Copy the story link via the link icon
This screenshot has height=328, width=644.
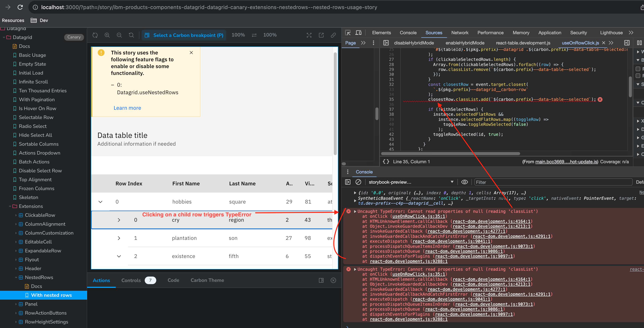pos(333,35)
